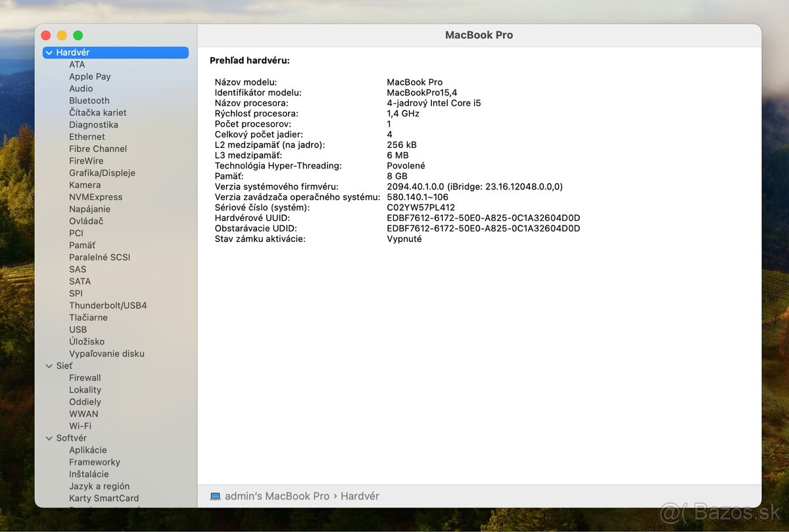Select Ethernet in the sidebar
The image size is (789, 532).
pyautogui.click(x=87, y=137)
